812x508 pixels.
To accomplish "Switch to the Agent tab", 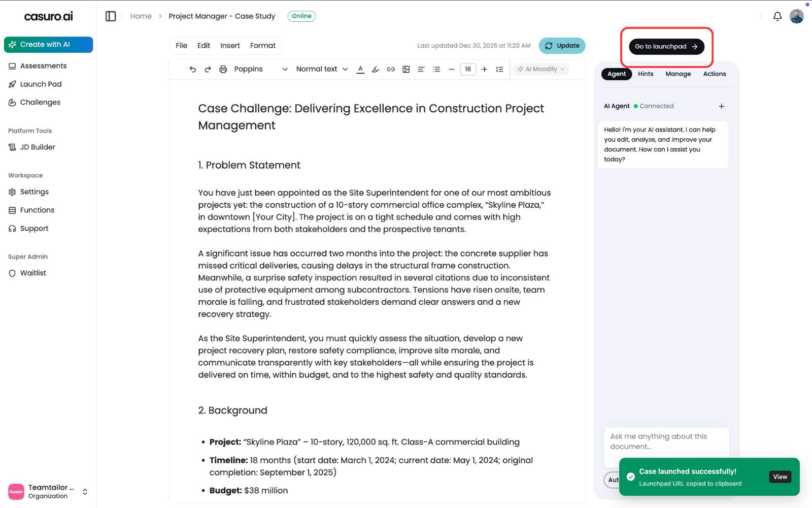I will coord(617,74).
